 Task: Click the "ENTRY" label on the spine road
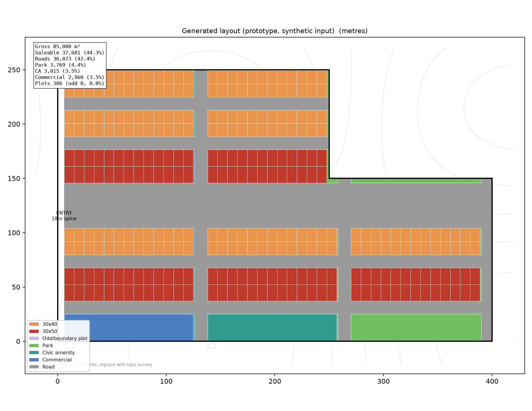click(64, 213)
